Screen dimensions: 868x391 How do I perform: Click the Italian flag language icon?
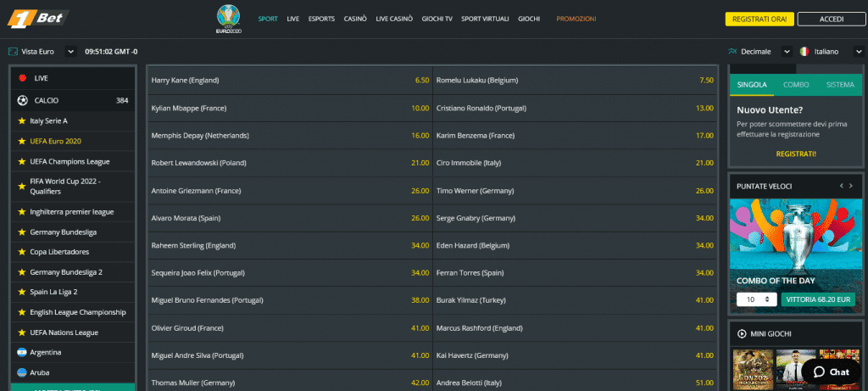(804, 52)
